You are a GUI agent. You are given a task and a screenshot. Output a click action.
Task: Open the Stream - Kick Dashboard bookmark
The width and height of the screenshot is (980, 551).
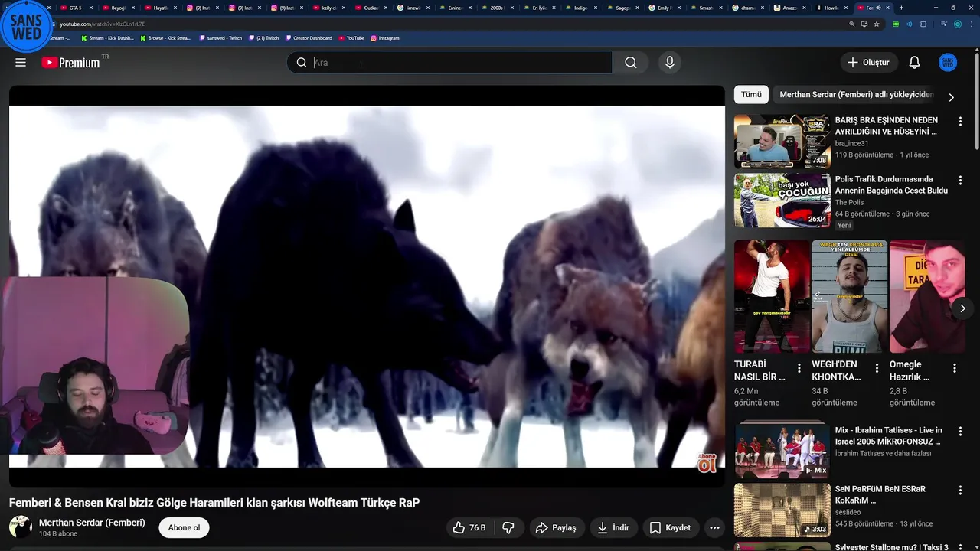pos(107,37)
